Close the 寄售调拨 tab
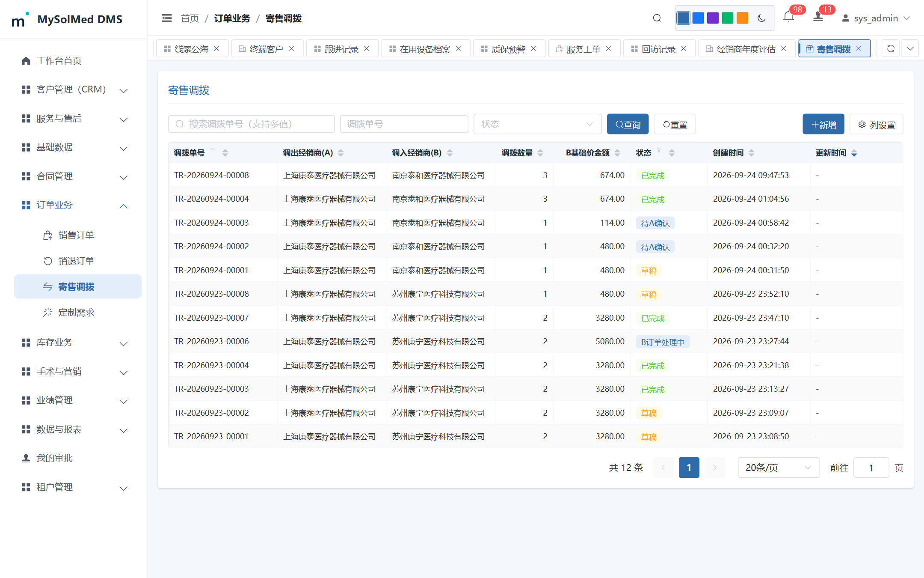The image size is (924, 578). [859, 48]
